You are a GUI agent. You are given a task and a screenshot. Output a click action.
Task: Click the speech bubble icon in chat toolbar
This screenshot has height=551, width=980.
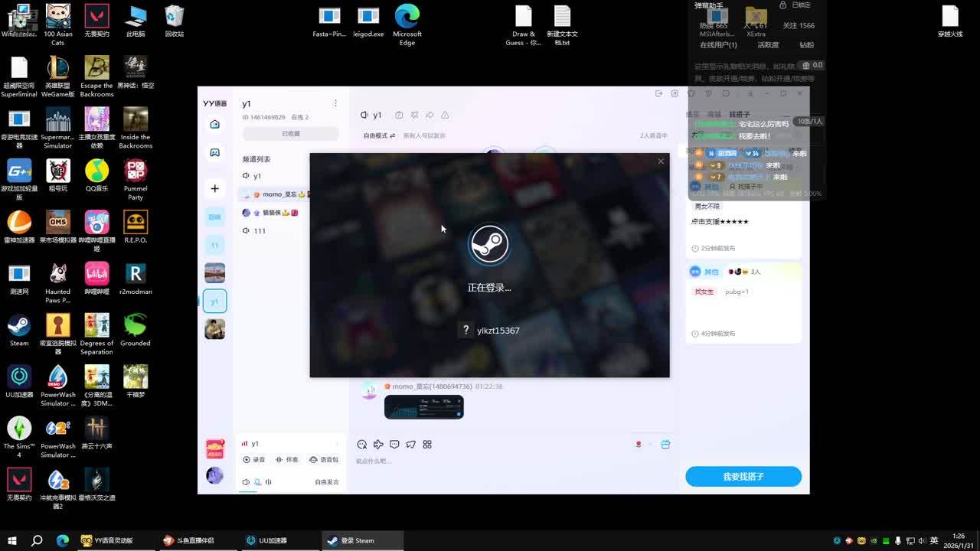click(x=394, y=445)
